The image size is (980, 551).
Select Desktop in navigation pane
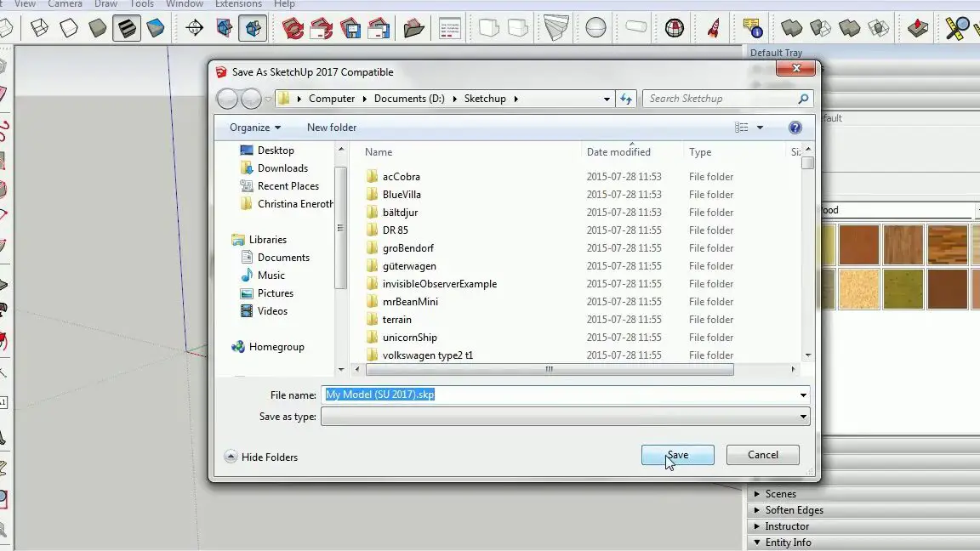pyautogui.click(x=275, y=151)
